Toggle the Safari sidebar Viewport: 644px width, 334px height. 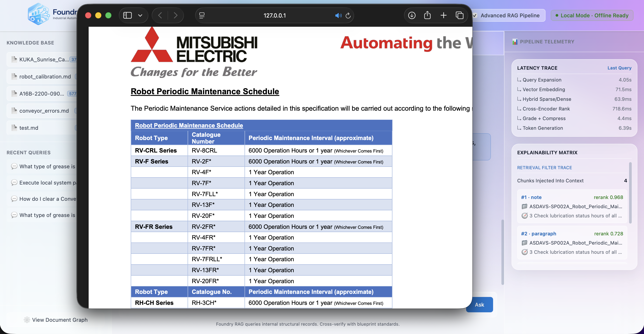click(127, 16)
